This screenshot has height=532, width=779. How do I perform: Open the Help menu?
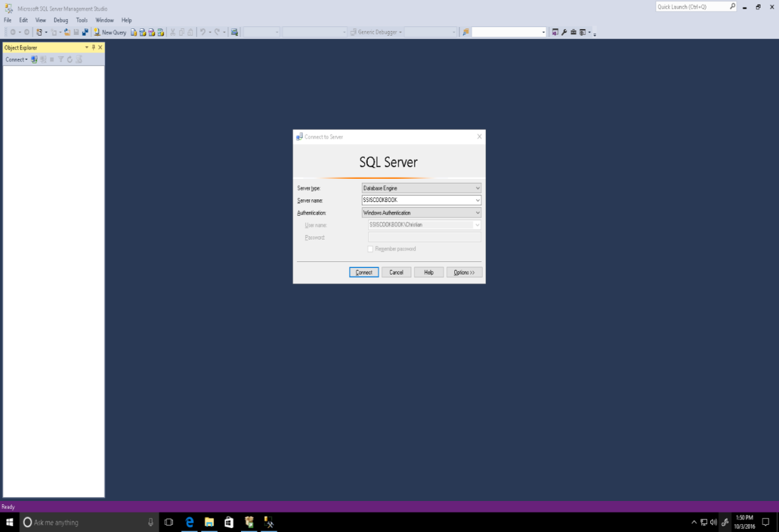127,20
